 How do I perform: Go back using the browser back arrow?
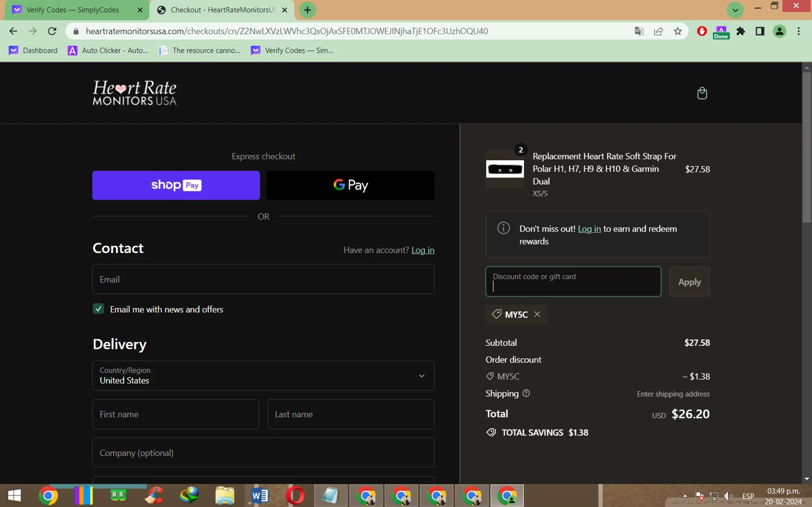coord(14,31)
